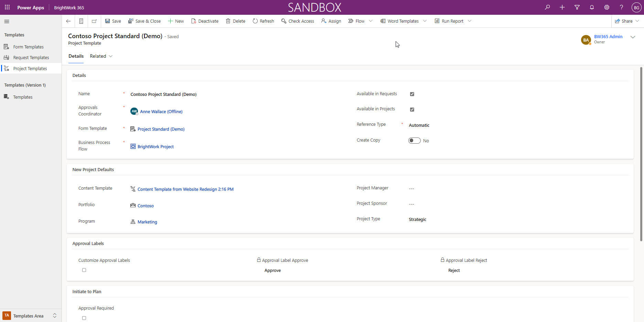
Task: Check the Customize Approval Labels checkbox
Action: pyautogui.click(x=84, y=270)
